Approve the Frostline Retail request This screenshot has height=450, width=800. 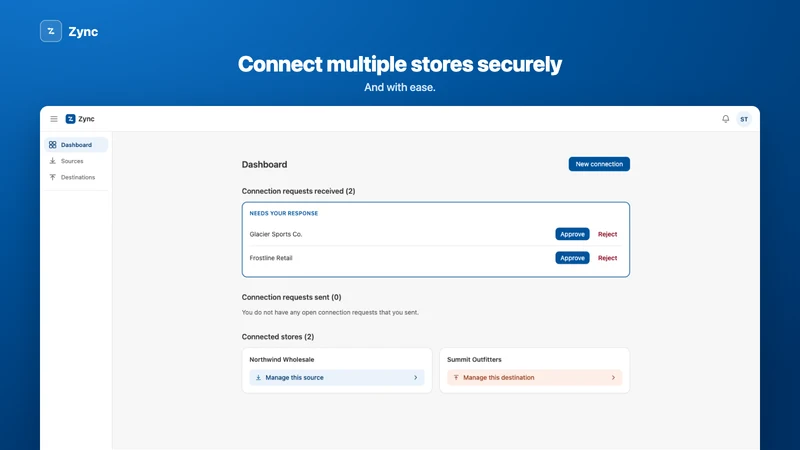(572, 258)
